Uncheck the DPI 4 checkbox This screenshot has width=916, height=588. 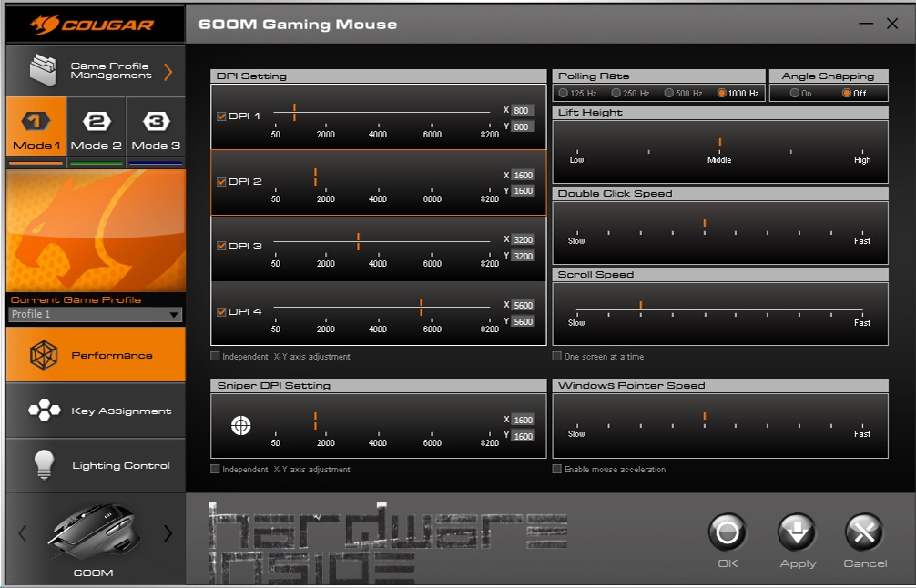[221, 312]
